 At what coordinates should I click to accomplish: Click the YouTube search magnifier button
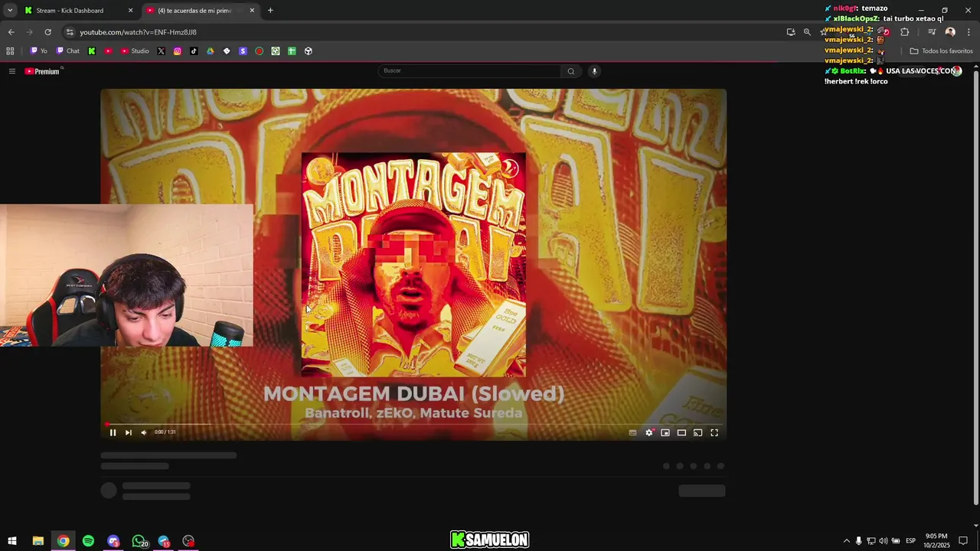(570, 71)
